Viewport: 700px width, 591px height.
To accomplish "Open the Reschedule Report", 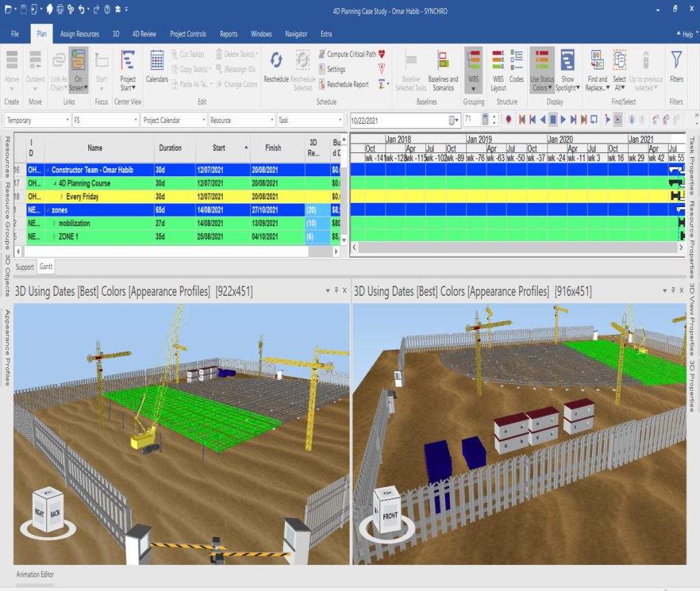I will (344, 84).
